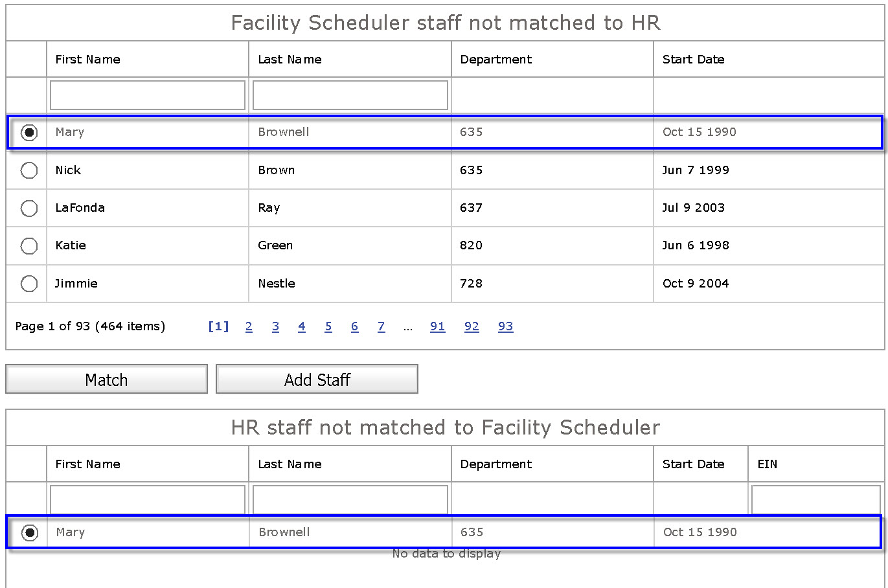Screen dimensions: 888x588
Task: Focus the Last Name filter in Facility Scheduler table
Action: tap(350, 95)
